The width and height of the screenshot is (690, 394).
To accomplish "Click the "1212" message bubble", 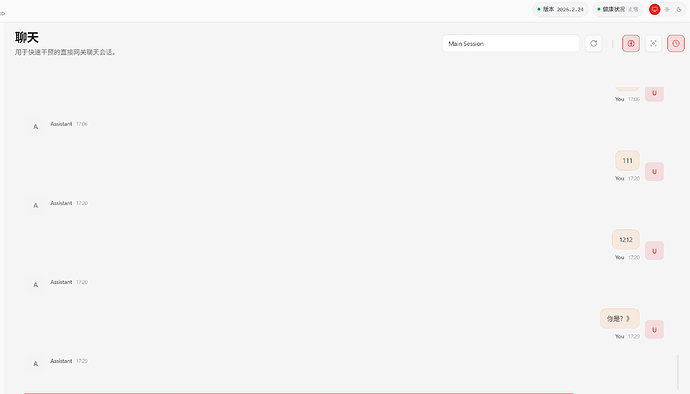I will [626, 239].
